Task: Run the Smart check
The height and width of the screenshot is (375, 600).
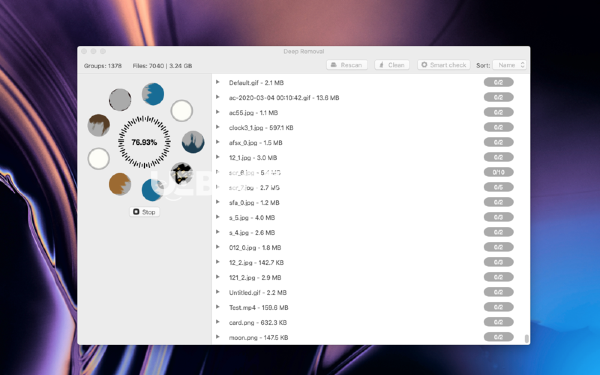Action: point(444,65)
